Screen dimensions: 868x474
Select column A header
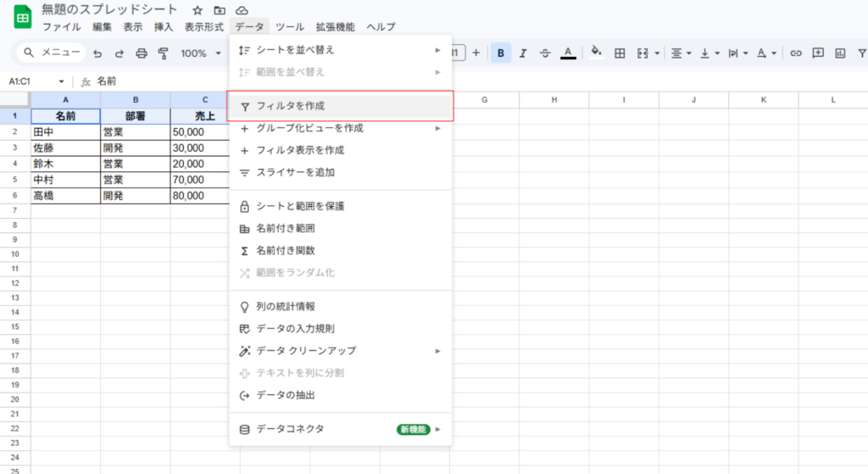pos(65,100)
